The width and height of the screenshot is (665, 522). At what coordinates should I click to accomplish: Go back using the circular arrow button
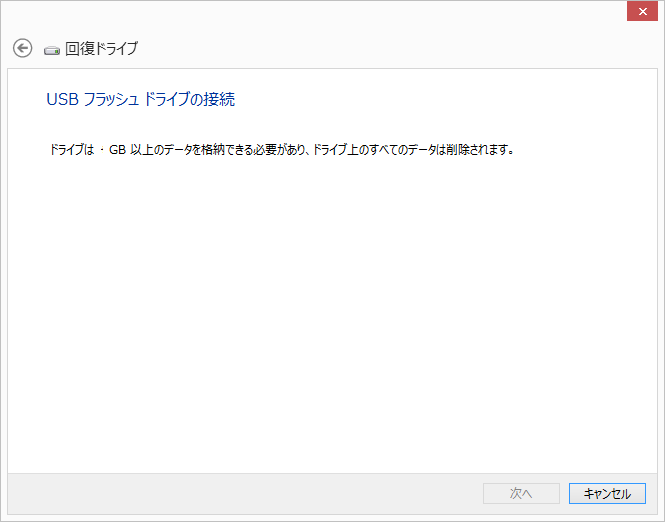pyautogui.click(x=22, y=48)
